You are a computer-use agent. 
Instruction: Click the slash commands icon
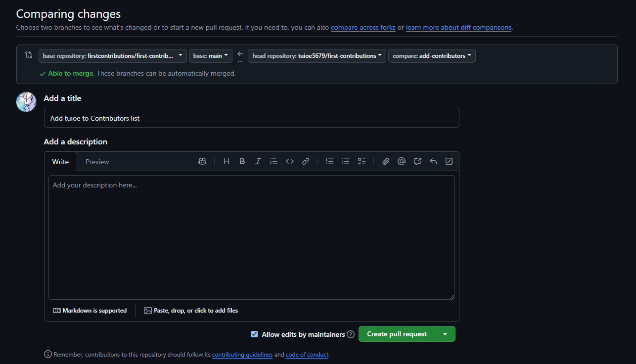(x=449, y=161)
